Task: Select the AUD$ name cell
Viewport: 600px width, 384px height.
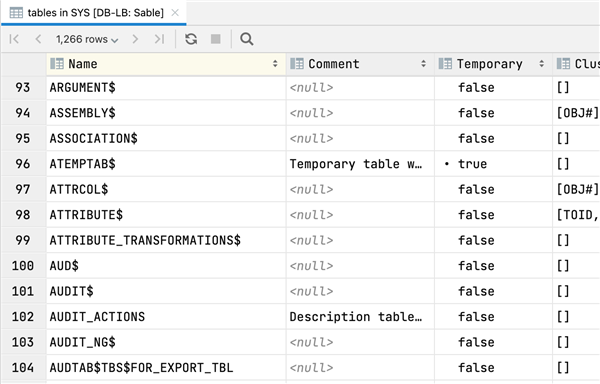Action: click(166, 266)
